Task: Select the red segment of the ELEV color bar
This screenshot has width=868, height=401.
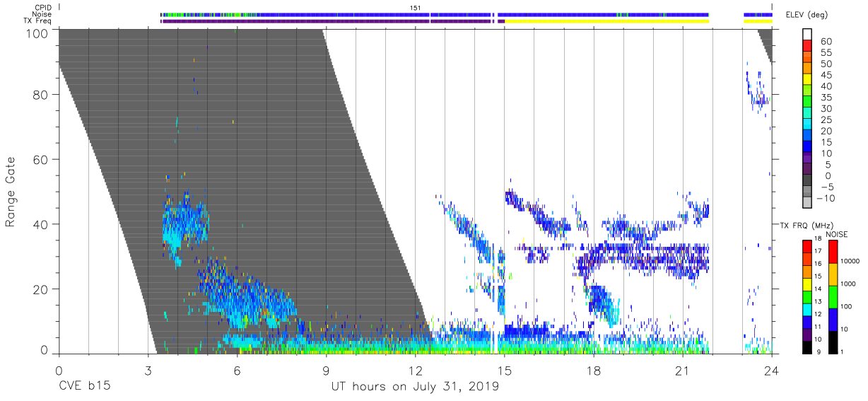Action: (807, 46)
